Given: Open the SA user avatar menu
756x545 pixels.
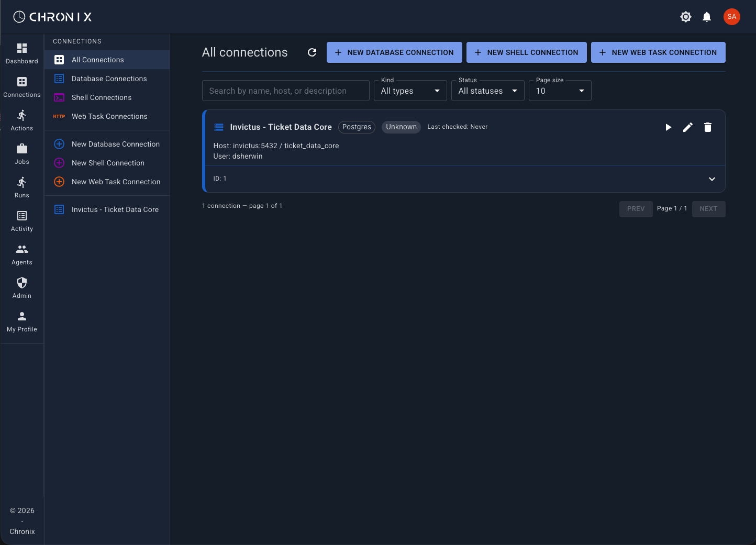Looking at the screenshot, I should [x=731, y=17].
